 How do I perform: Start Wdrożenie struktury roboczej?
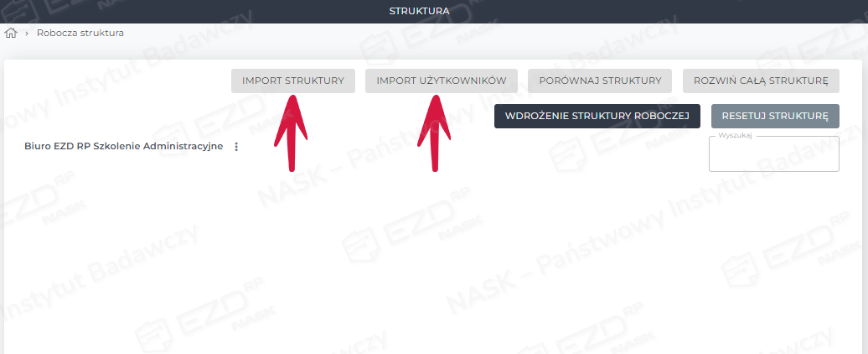click(x=597, y=117)
